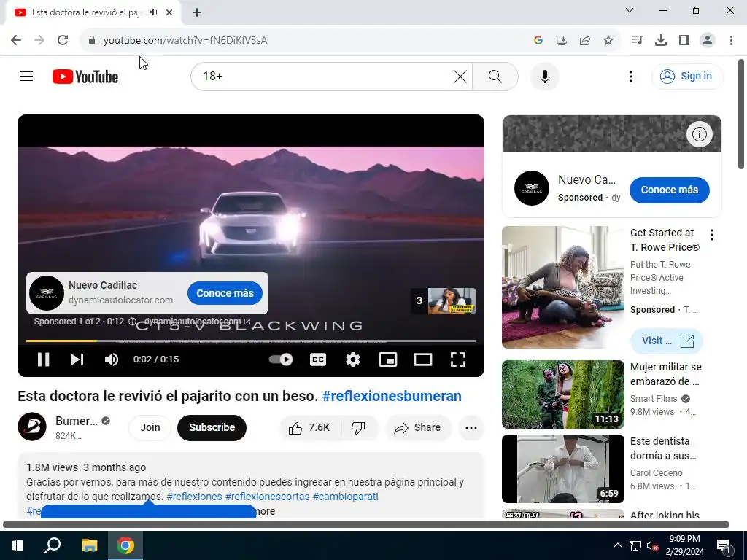Open hashtag #reflexiones in description
Screen dimensions: 747x560
point(194,497)
